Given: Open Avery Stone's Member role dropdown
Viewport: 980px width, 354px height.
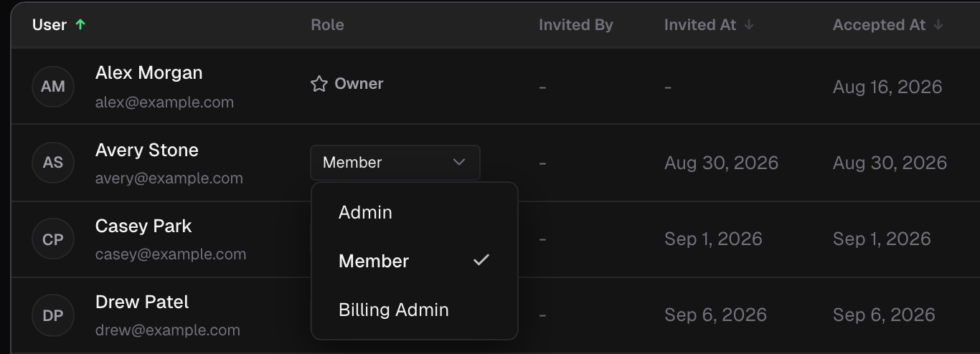Looking at the screenshot, I should click(395, 163).
